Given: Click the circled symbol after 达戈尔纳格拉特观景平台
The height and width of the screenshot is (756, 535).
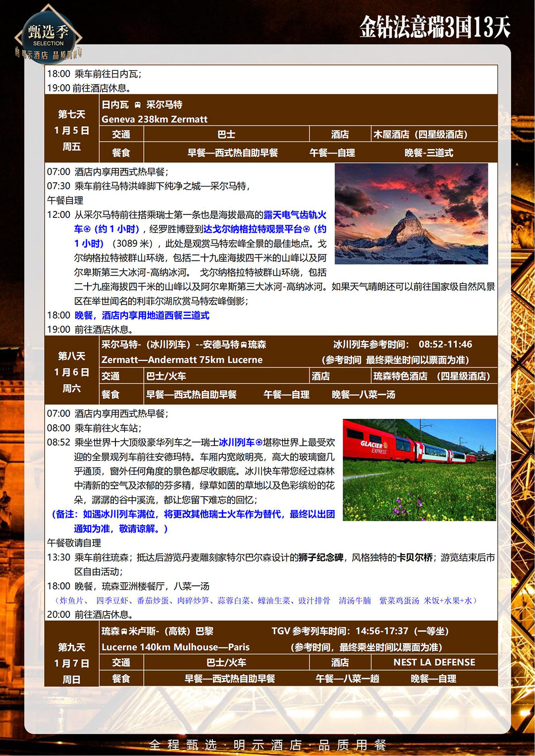Looking at the screenshot, I should coord(306,229).
